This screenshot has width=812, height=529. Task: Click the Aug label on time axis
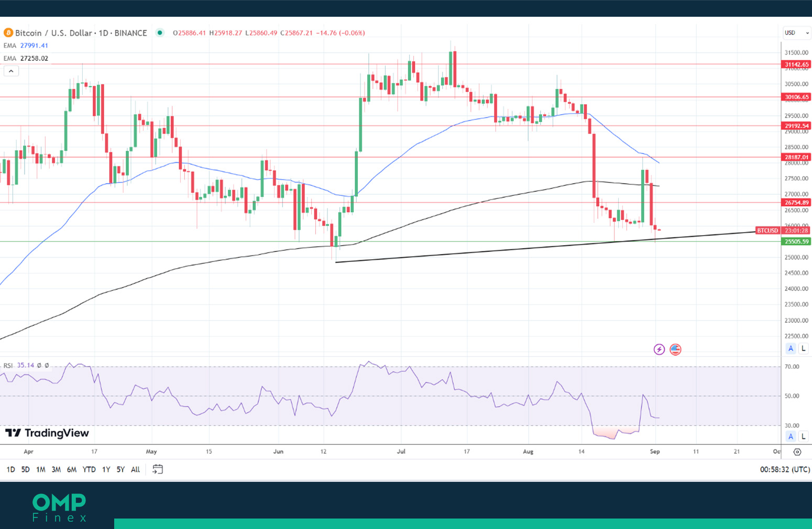pyautogui.click(x=528, y=451)
